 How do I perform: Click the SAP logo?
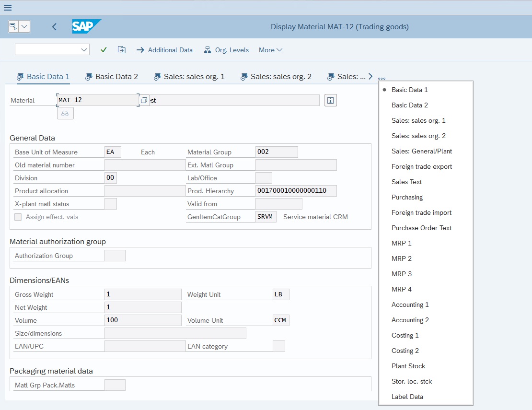(x=86, y=26)
